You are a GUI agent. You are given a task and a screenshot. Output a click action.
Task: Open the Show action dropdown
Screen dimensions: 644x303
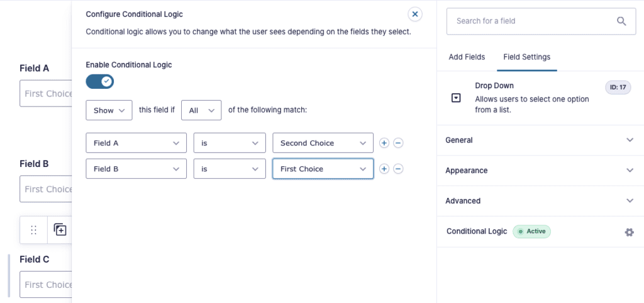109,110
